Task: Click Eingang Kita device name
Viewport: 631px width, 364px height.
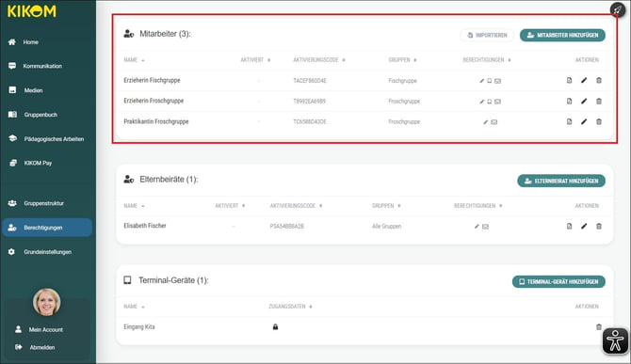Action: pos(139,327)
